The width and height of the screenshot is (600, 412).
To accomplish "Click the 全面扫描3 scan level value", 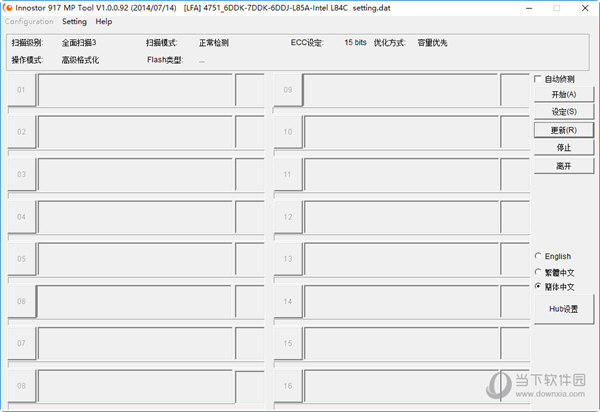I will coord(79,42).
